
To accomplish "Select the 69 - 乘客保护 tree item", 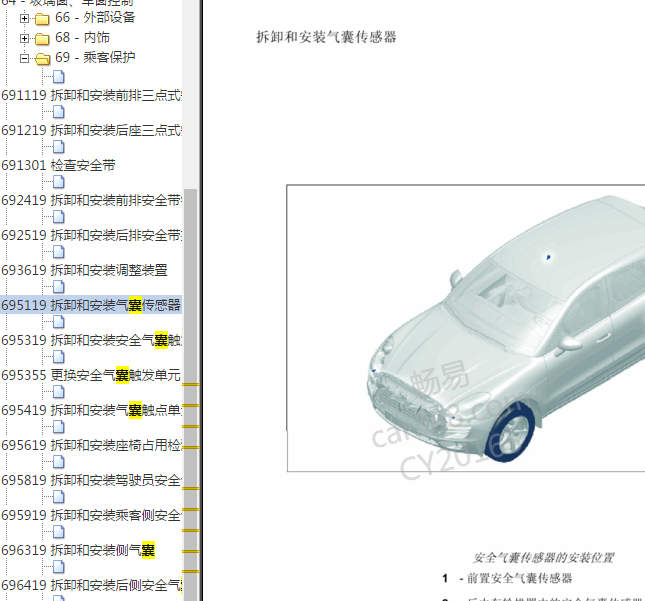I will 95,57.
